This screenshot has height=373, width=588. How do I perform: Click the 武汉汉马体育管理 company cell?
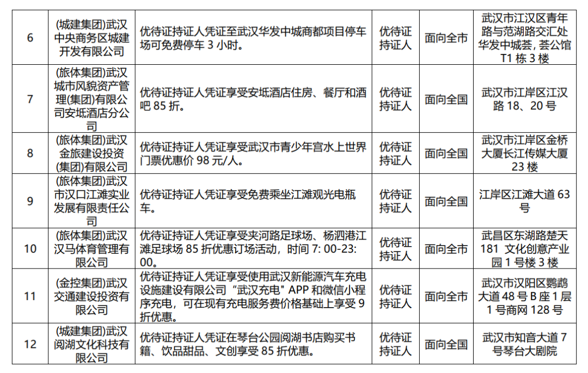[x=92, y=249]
